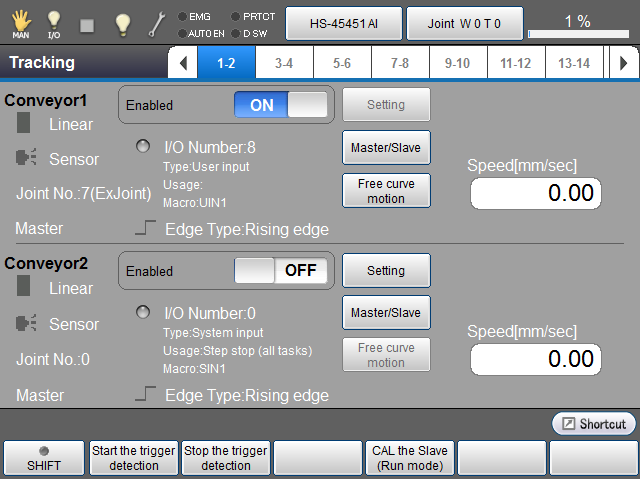Viewport: 640px width, 479px height.
Task: Open Conveyor2 Setting button
Action: pos(386,270)
